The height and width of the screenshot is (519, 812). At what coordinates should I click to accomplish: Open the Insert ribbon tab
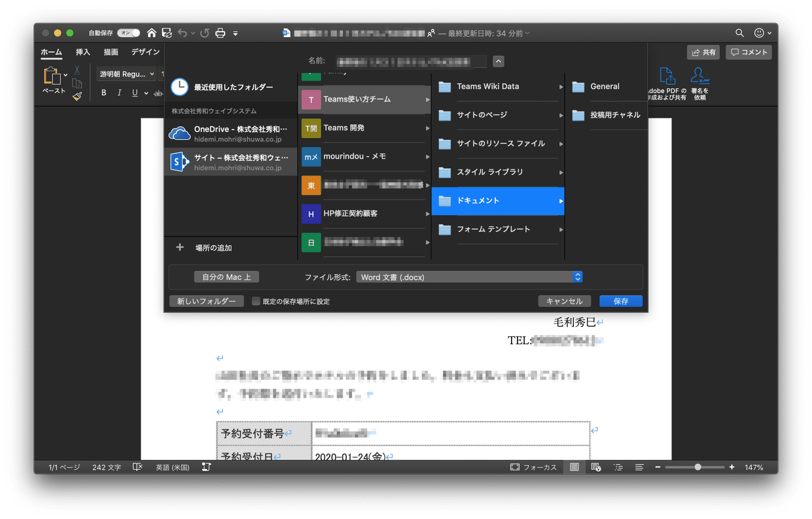point(83,52)
